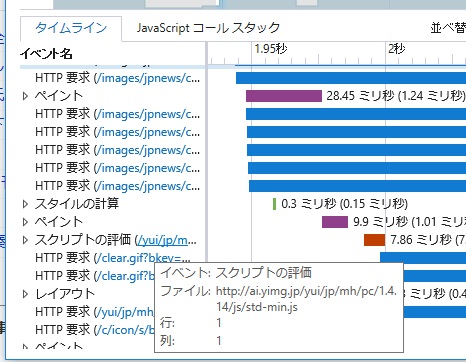Select the HTTP 要求 row just above 28.45 ミリ秒 ペイント
The height and width of the screenshot is (362, 466).
(117, 78)
